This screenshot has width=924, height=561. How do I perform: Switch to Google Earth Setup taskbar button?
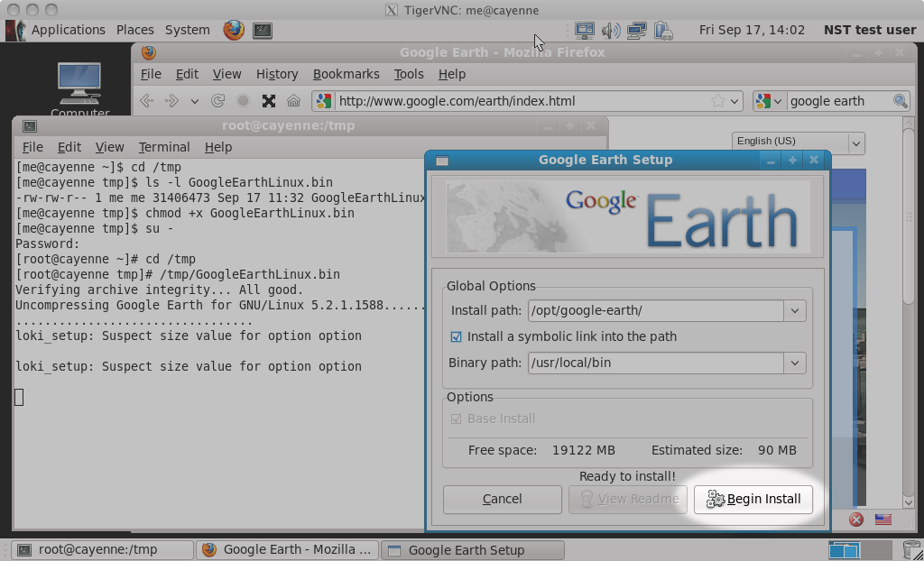click(x=473, y=550)
